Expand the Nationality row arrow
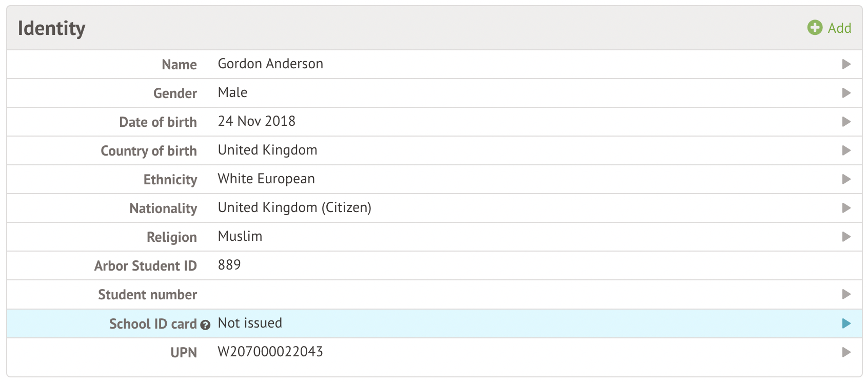This screenshot has height=382, width=868. [846, 208]
